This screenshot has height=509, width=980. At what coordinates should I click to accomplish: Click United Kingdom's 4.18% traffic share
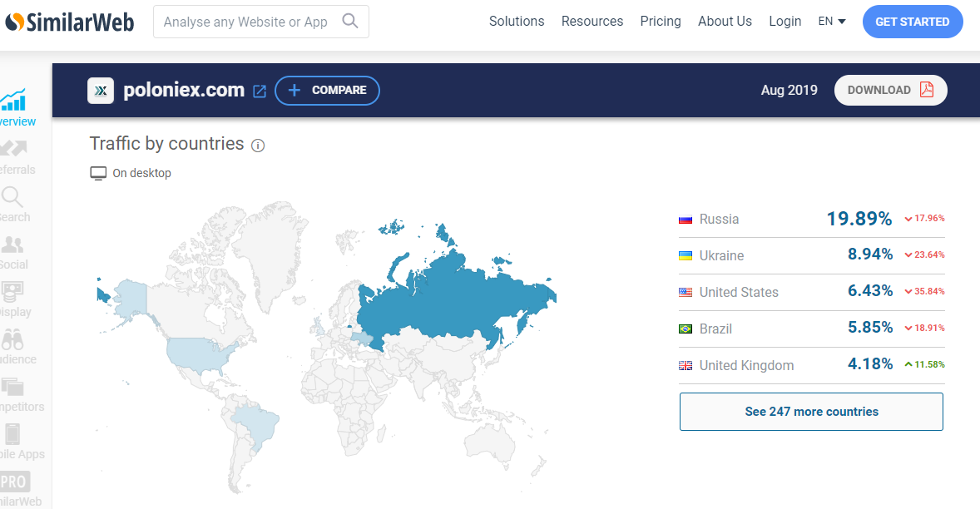870,364
